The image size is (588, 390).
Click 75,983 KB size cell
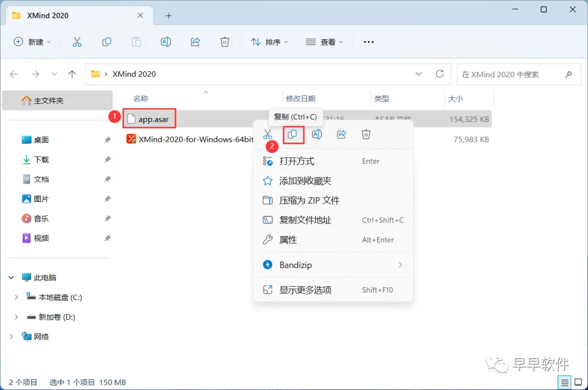471,139
